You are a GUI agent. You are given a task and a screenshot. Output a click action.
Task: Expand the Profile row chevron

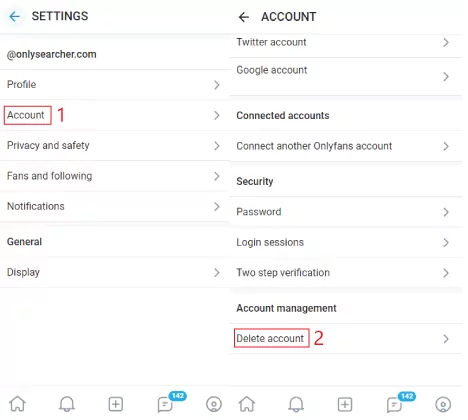click(217, 85)
